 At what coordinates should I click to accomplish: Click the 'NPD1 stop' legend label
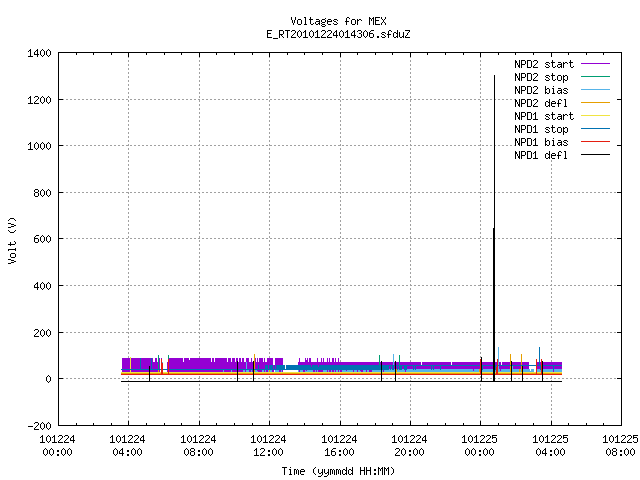click(541, 129)
